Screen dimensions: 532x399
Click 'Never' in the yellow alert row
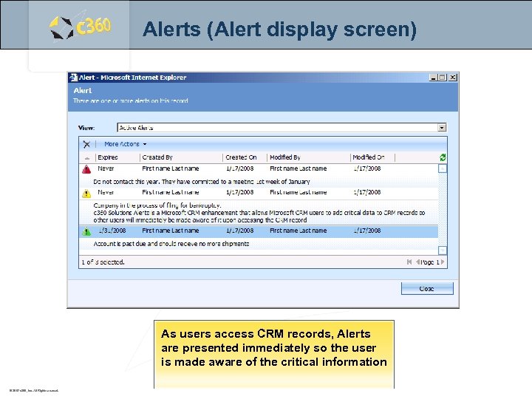point(106,192)
